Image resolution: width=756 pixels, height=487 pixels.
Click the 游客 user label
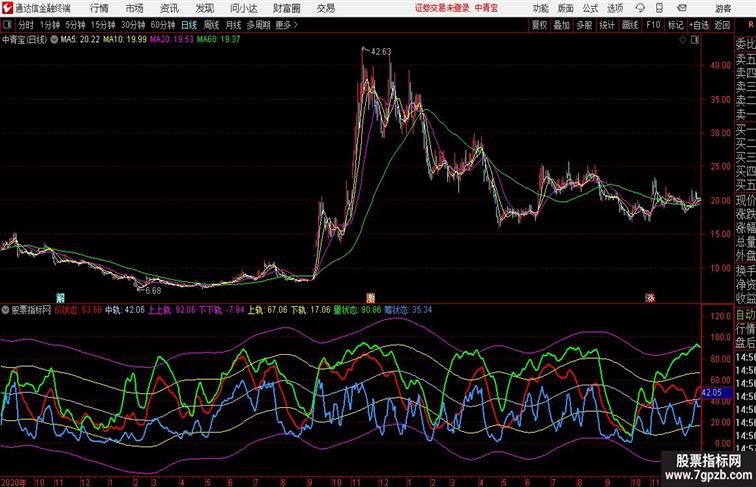pyautogui.click(x=723, y=8)
